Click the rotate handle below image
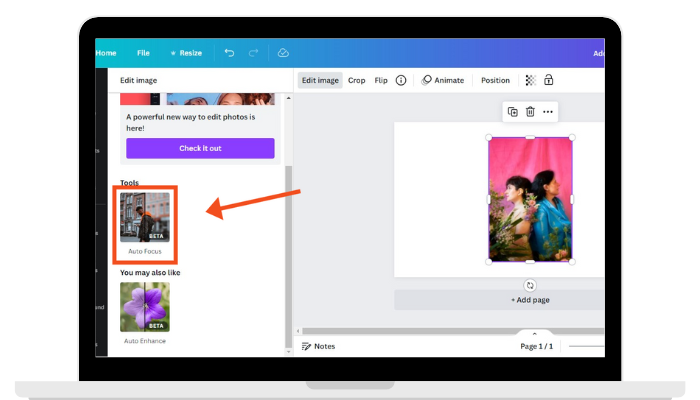The height and width of the screenshot is (400, 700). coord(530,285)
